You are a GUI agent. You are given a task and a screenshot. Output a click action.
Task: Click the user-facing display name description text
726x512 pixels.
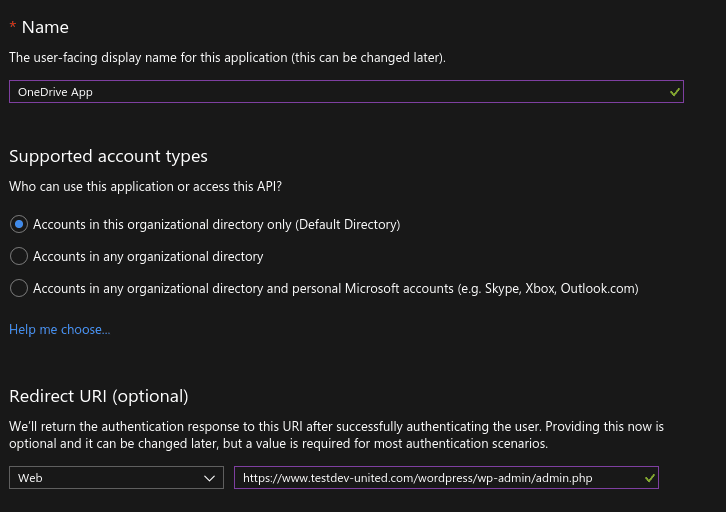pyautogui.click(x=227, y=58)
